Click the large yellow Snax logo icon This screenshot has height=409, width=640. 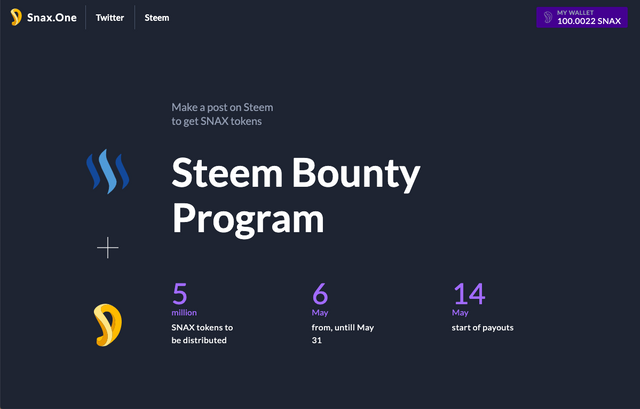[108, 325]
